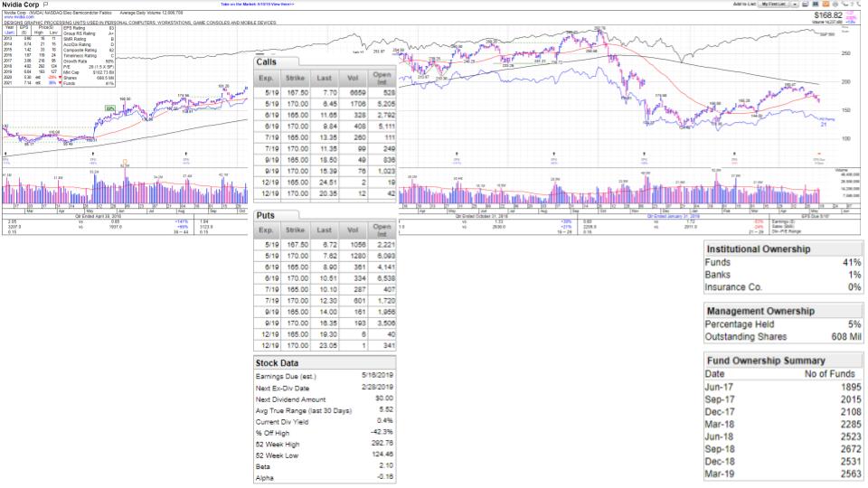Image resolution: width=868 pixels, height=488 pixels.
Task: Select the put volume 1280
Action: 358,256
